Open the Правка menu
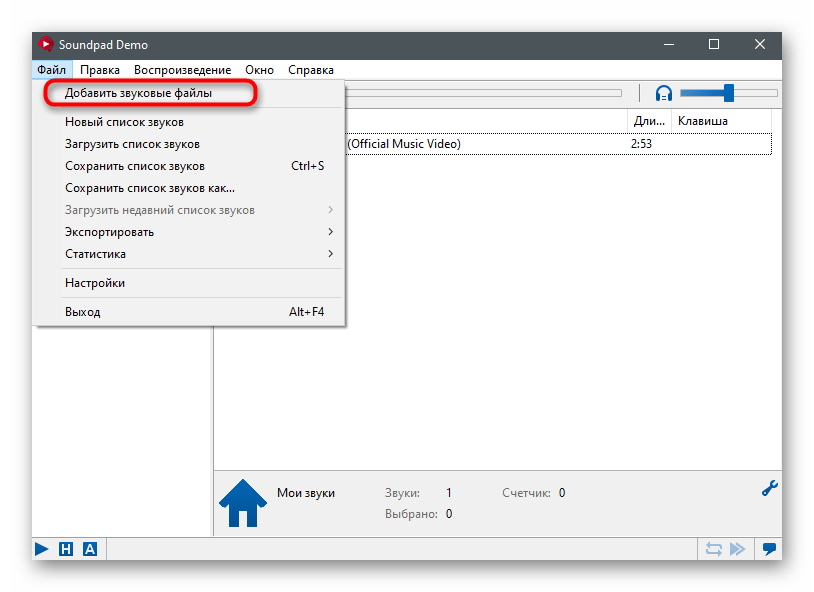The width and height of the screenshot is (814, 592). pos(100,70)
